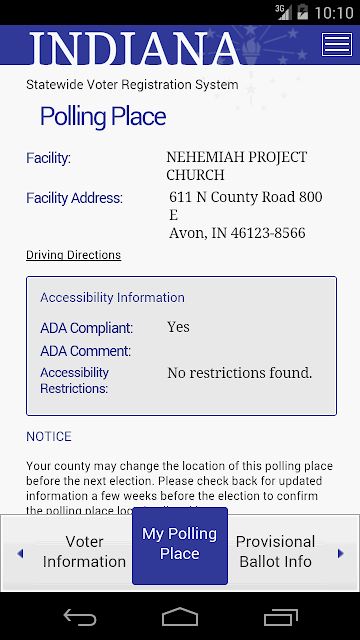The image size is (360, 640).
Task: Tap the Accessibility Information heading
Action: tap(112, 298)
